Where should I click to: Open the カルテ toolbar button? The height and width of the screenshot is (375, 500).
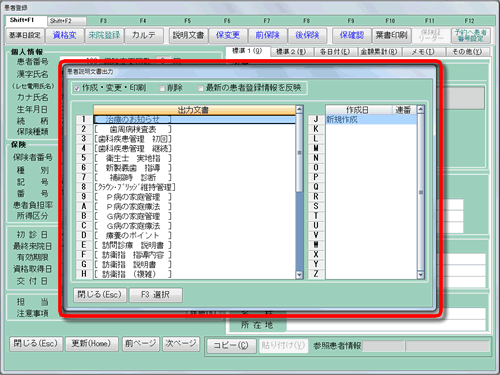tap(144, 35)
